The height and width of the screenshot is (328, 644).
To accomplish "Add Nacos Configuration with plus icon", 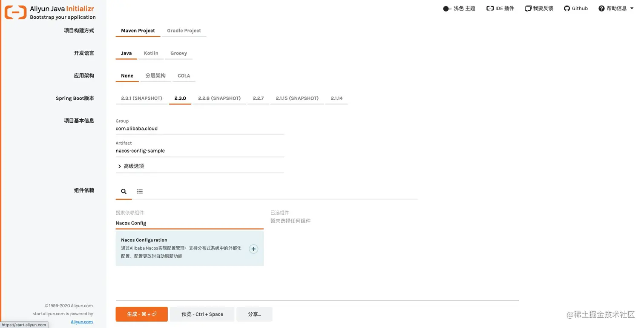I will [x=253, y=249].
